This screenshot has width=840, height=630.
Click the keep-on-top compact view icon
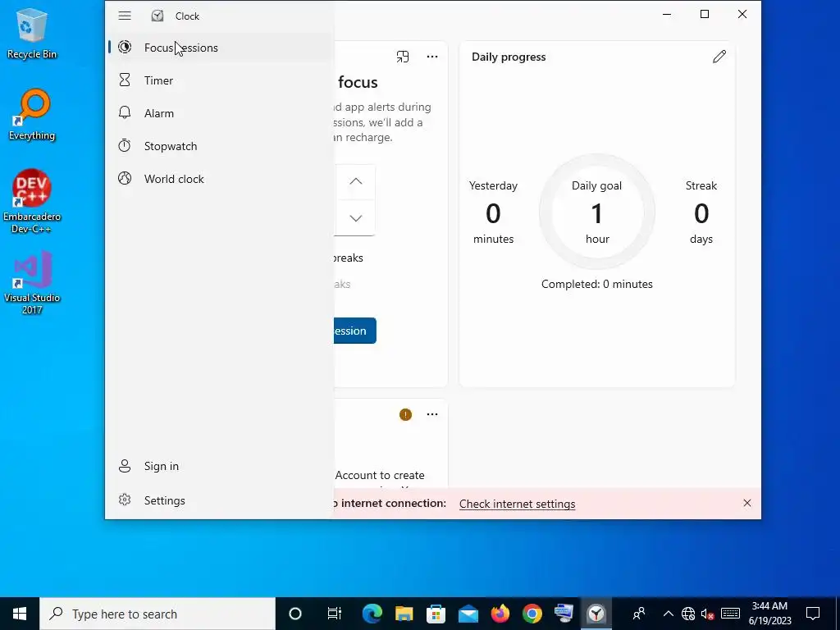point(403,57)
